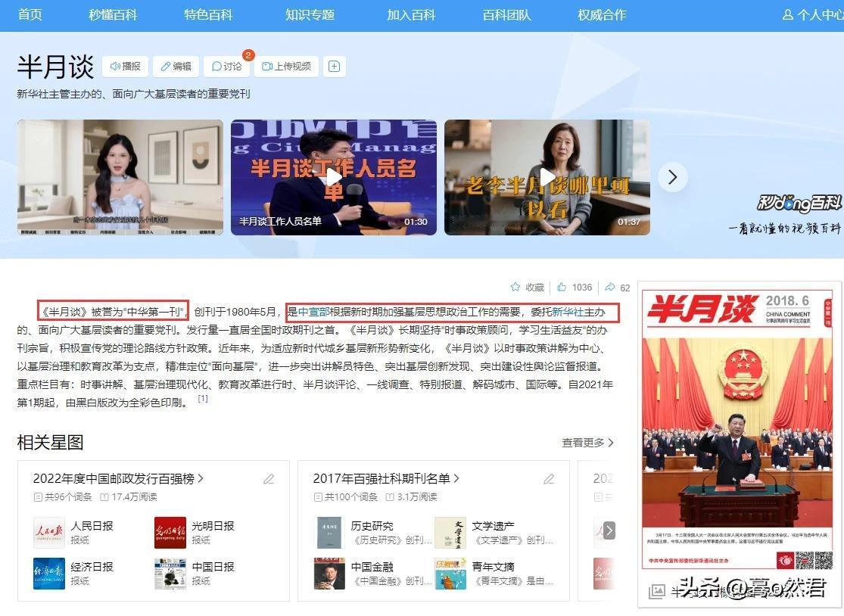
Task: Click the plus add icon beside 上传视频
Action: 335,66
